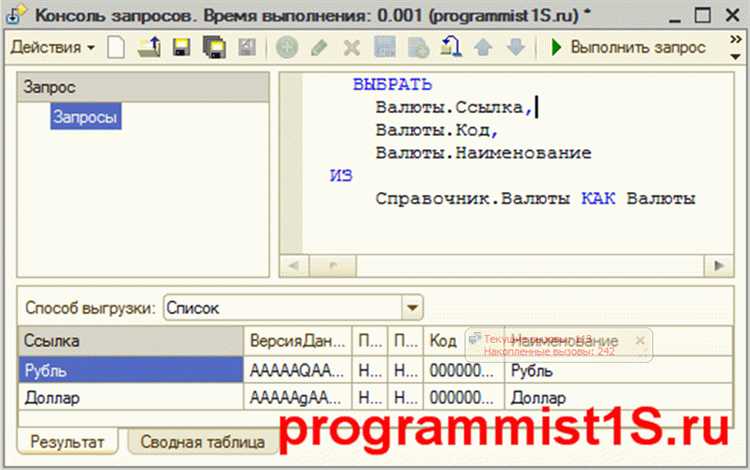Copy the query with add-copy icon
This screenshot has width=750, height=470.
(419, 47)
